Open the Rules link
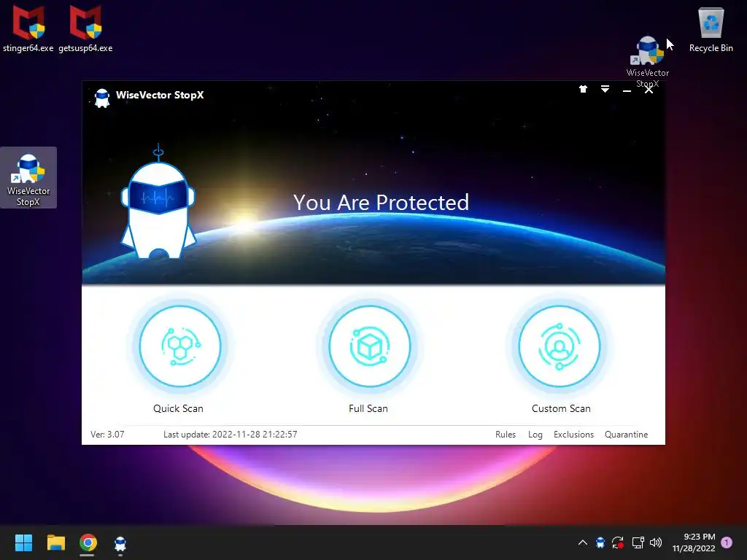The image size is (747, 560). click(506, 435)
